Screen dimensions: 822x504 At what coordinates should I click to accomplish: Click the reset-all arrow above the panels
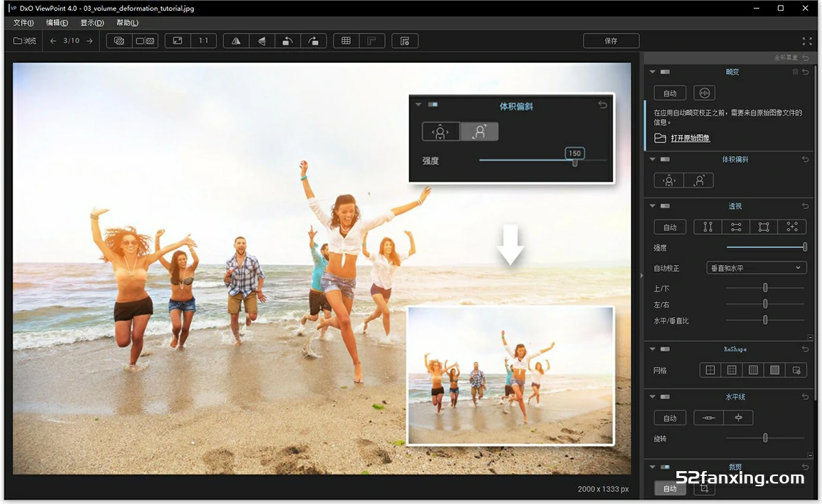coord(806,58)
